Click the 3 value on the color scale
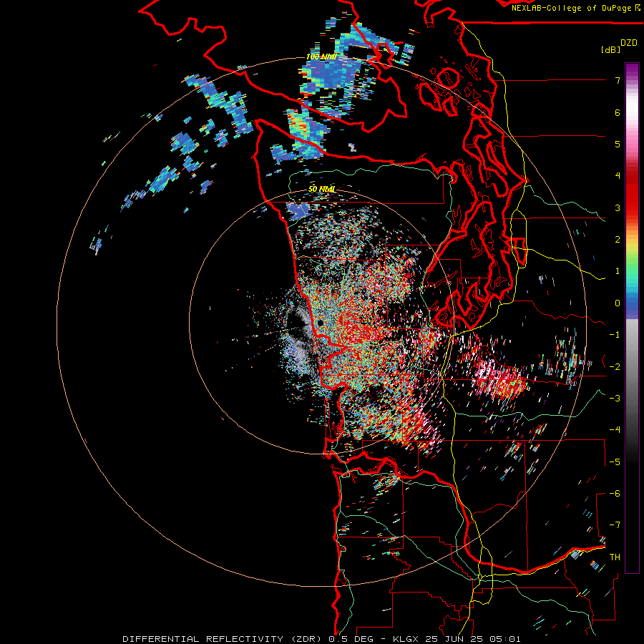 pyautogui.click(x=618, y=208)
